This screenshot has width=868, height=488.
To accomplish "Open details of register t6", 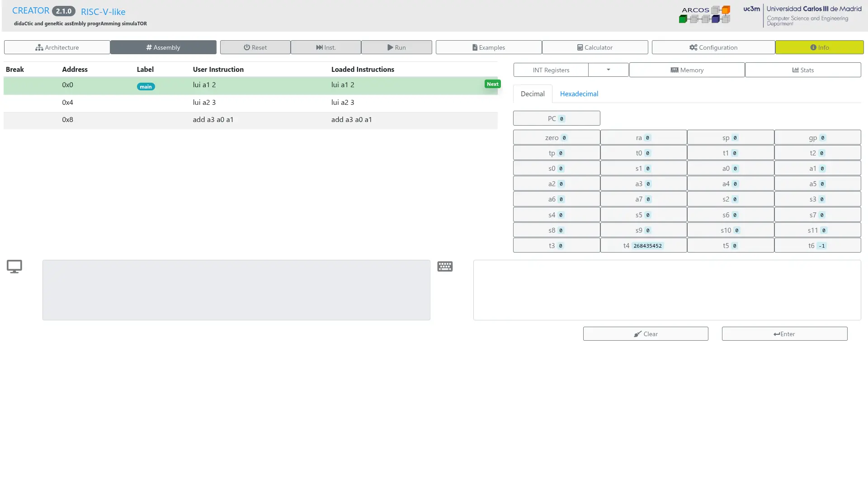I will tap(817, 245).
